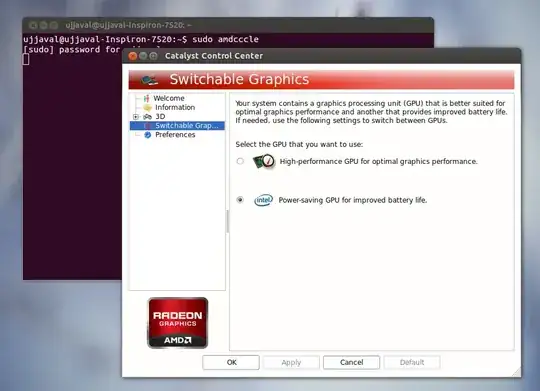The width and height of the screenshot is (540, 391).
Task: Open the Preferences tree entry
Action: (x=175, y=135)
